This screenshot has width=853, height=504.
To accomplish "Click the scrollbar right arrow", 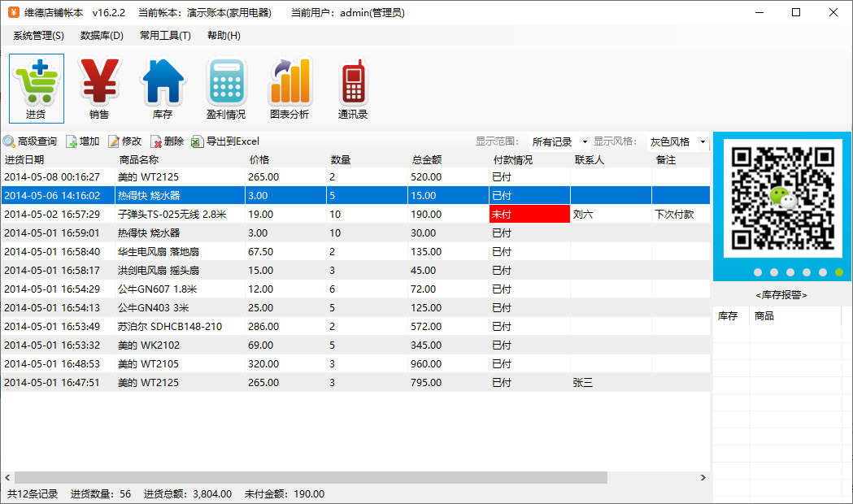I will click(703, 477).
